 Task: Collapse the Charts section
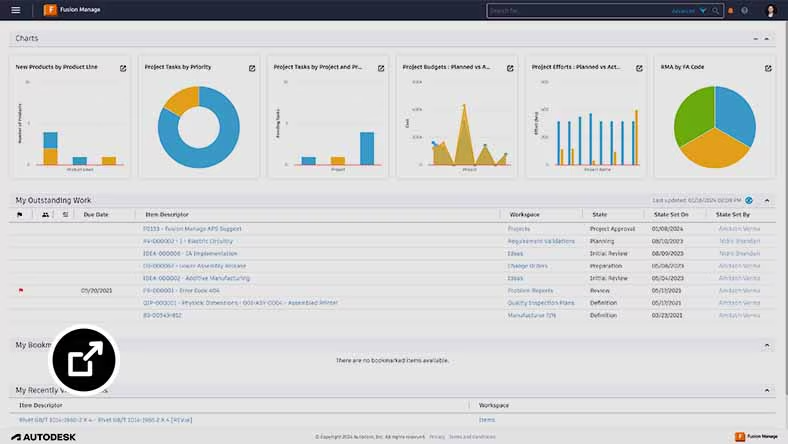click(x=767, y=39)
